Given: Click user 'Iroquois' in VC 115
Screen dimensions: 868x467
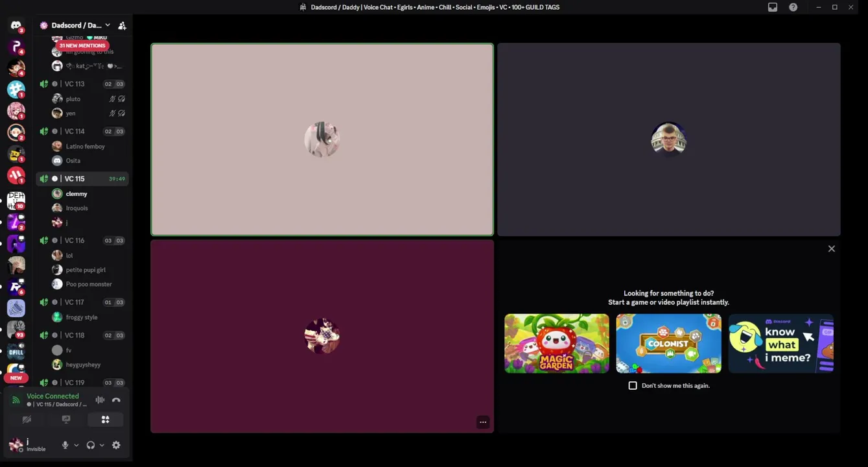Looking at the screenshot, I should 89,208.
